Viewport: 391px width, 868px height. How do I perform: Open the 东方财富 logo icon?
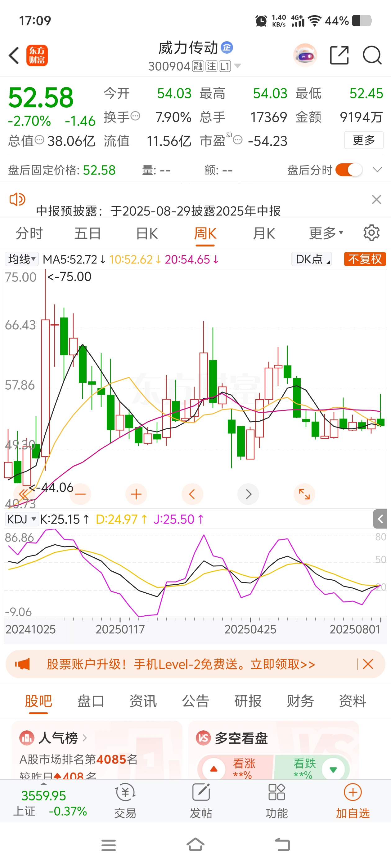[37, 55]
